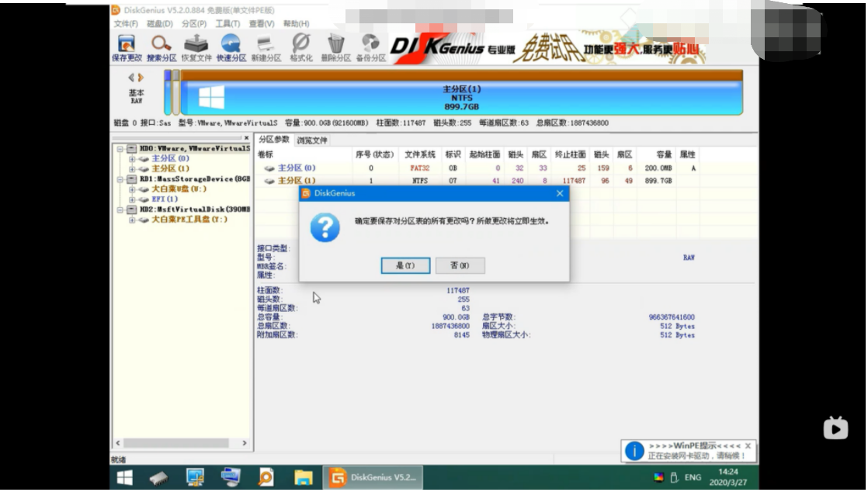
Task: Click the USB device tray icon
Action: click(674, 477)
